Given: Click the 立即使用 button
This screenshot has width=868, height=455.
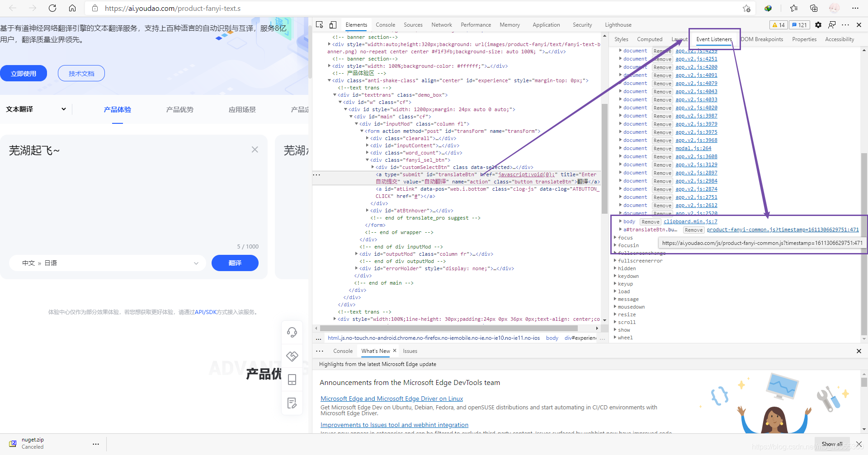Looking at the screenshot, I should [24, 73].
